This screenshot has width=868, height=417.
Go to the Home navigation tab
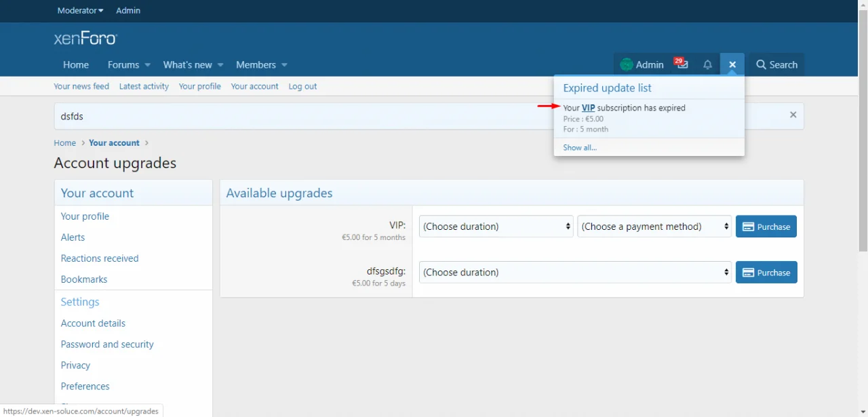click(x=76, y=64)
